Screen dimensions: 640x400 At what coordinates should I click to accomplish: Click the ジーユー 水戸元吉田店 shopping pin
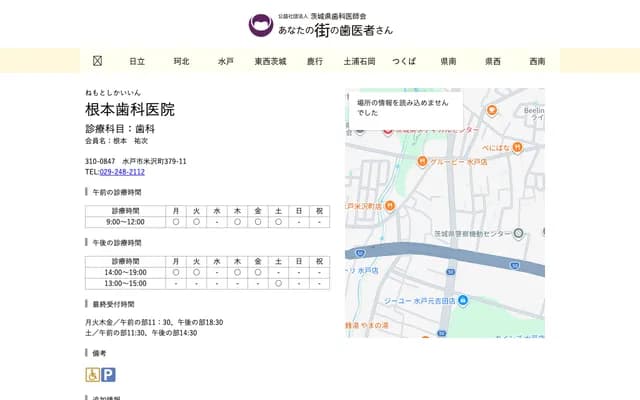462,300
